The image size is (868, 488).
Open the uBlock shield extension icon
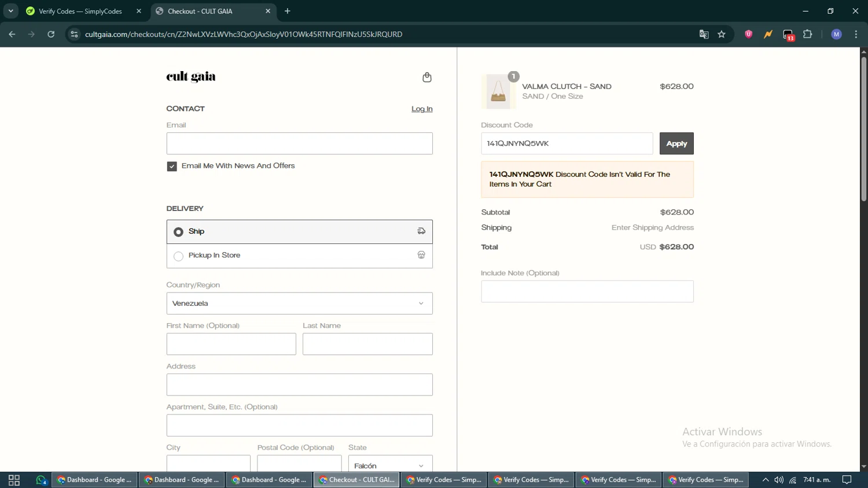pyautogui.click(x=748, y=34)
